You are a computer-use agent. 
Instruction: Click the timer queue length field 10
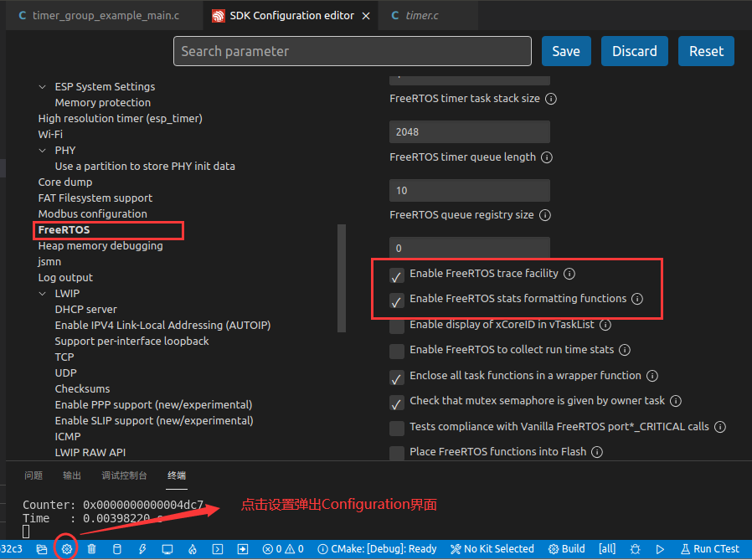click(470, 190)
